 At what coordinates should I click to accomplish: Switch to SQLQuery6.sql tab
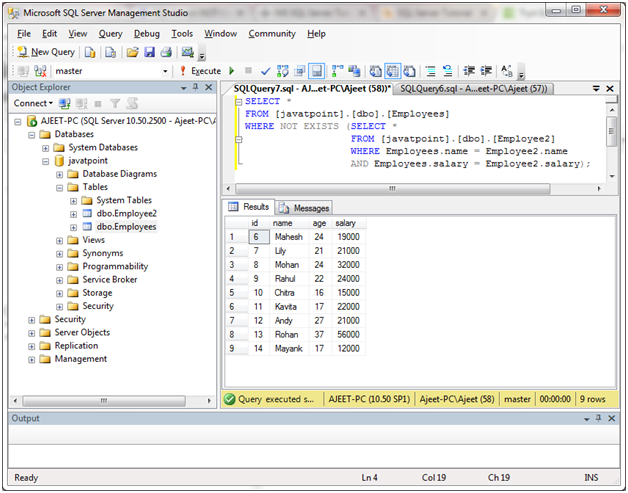coord(473,89)
